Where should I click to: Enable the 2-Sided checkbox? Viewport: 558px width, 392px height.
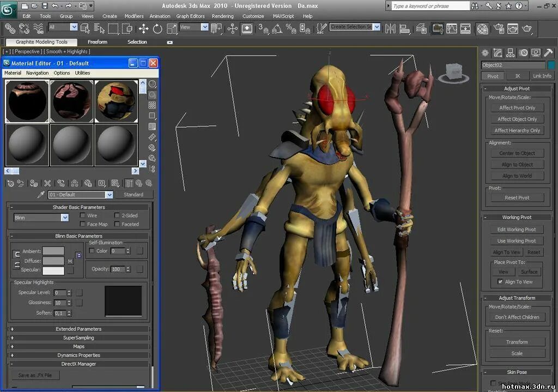click(117, 215)
